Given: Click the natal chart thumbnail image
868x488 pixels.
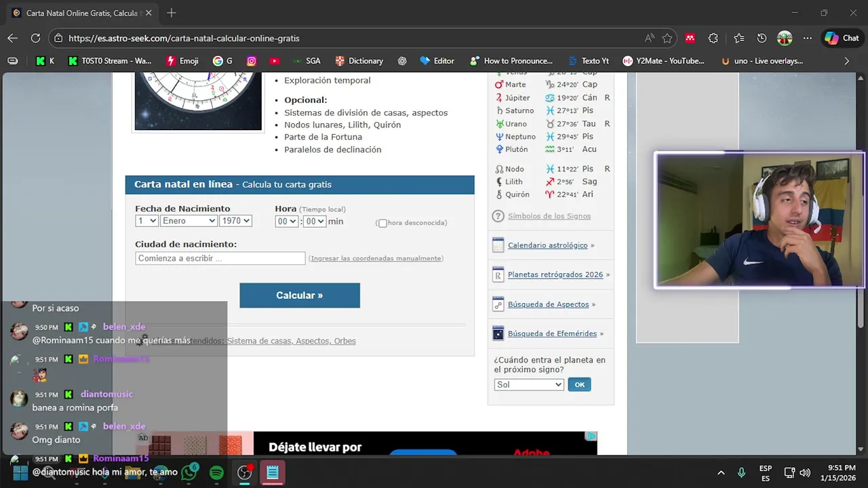Looking at the screenshot, I should (198, 102).
